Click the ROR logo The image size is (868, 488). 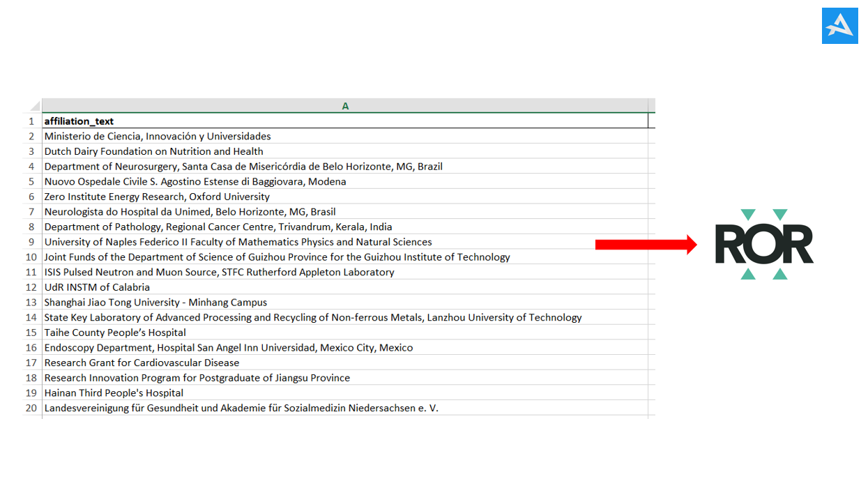(x=764, y=245)
